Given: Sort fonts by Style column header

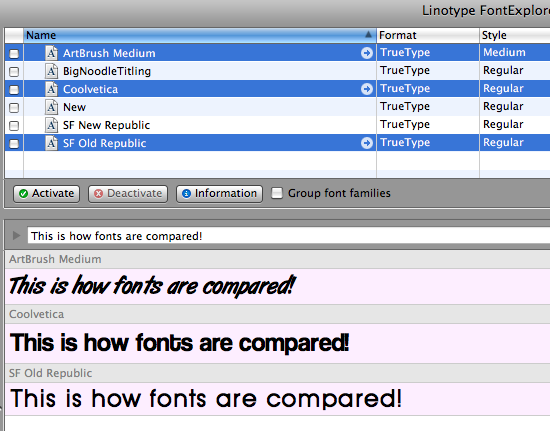Looking at the screenshot, I should pyautogui.click(x=515, y=35).
